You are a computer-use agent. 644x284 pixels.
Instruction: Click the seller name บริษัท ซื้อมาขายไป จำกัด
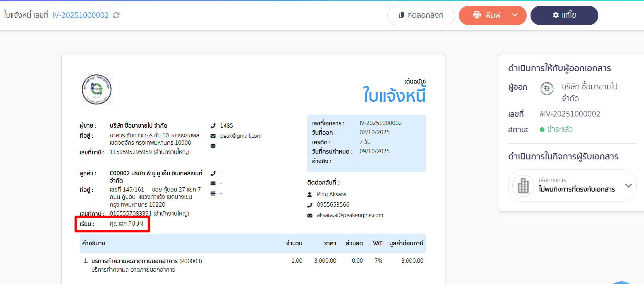coord(138,126)
